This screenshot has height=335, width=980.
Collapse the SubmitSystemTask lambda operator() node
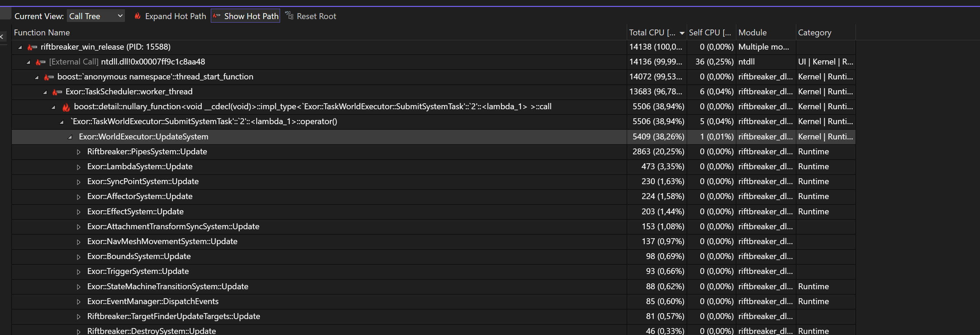point(62,122)
